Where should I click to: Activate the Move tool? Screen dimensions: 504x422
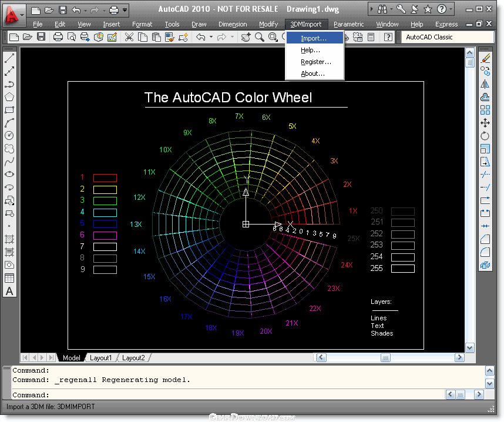(x=485, y=123)
